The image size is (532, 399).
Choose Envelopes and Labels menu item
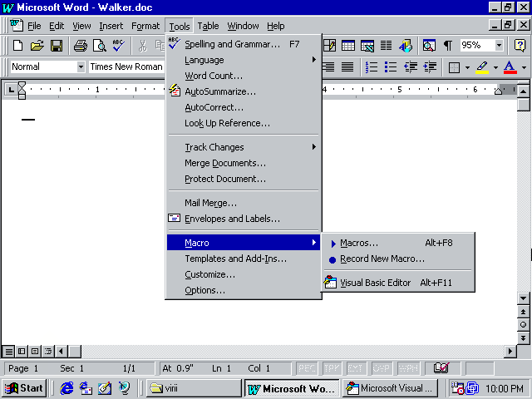pyautogui.click(x=244, y=219)
